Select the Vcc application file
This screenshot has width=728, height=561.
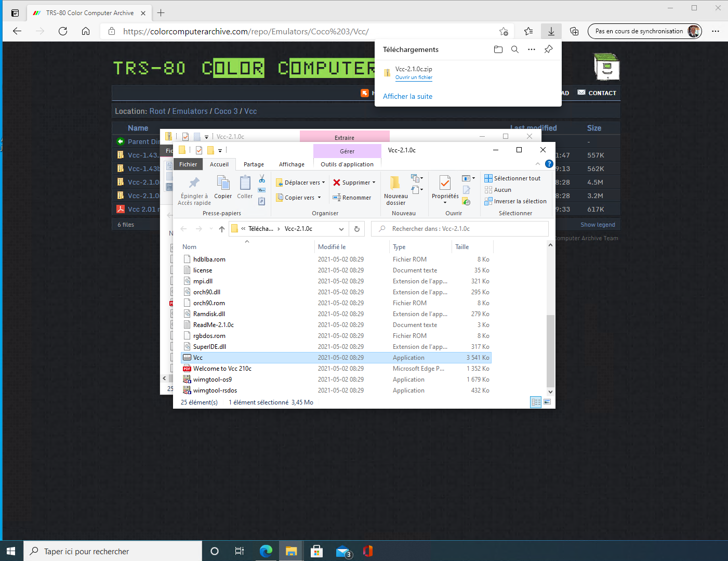(336, 358)
